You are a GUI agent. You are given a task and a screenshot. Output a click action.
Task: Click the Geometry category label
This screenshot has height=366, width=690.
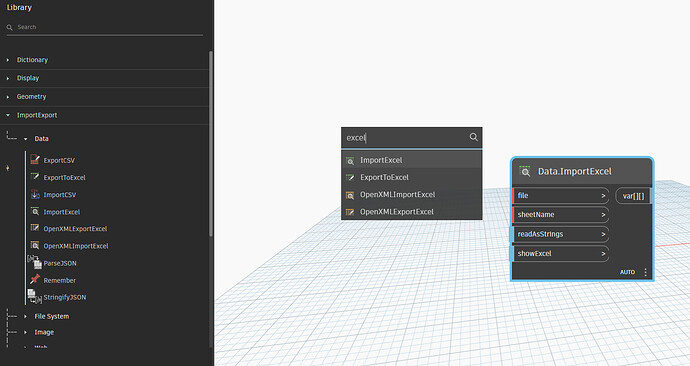pyautogui.click(x=31, y=96)
